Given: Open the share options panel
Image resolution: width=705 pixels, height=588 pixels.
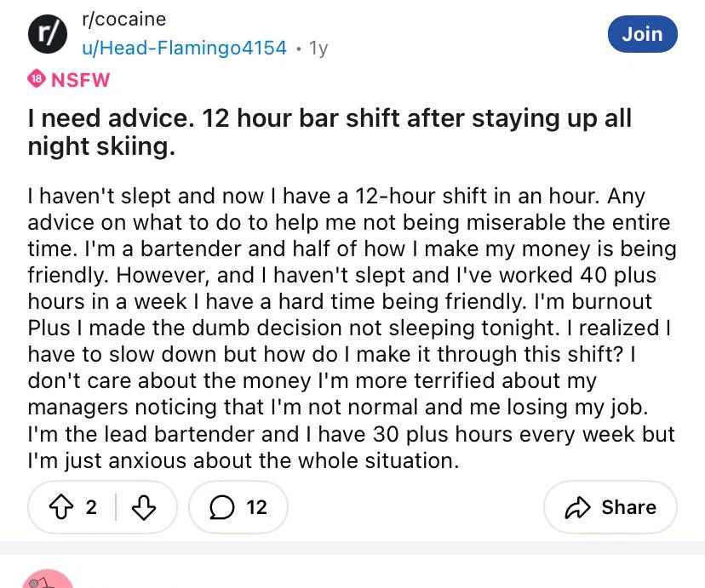Looking at the screenshot, I should pyautogui.click(x=610, y=507).
